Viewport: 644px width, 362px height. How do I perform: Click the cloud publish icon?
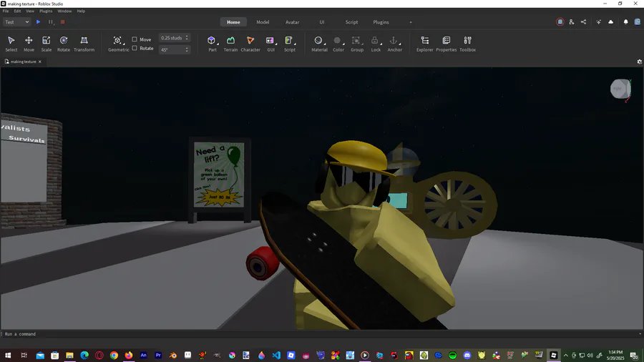click(x=611, y=22)
